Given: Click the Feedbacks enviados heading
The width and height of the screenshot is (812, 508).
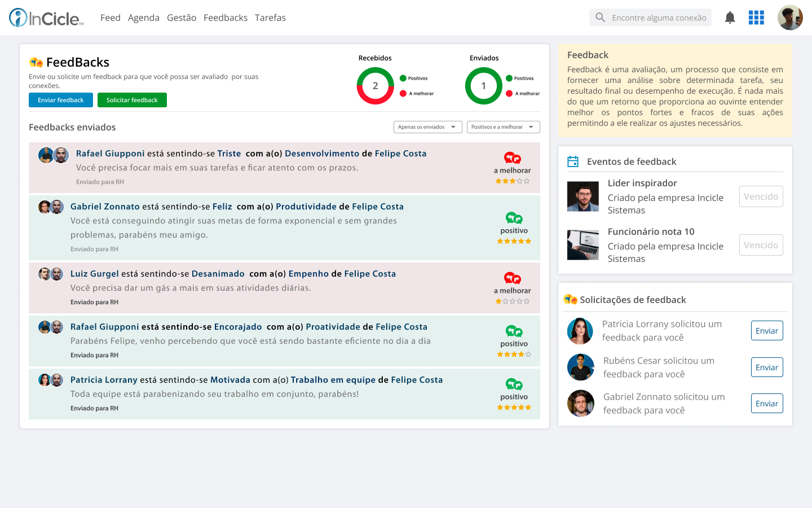Looking at the screenshot, I should coord(72,128).
